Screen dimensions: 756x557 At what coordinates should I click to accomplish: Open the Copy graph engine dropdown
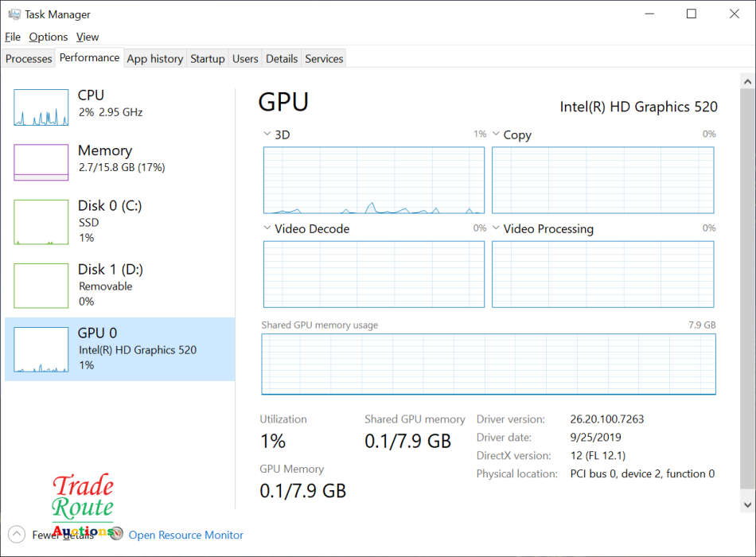coord(497,135)
